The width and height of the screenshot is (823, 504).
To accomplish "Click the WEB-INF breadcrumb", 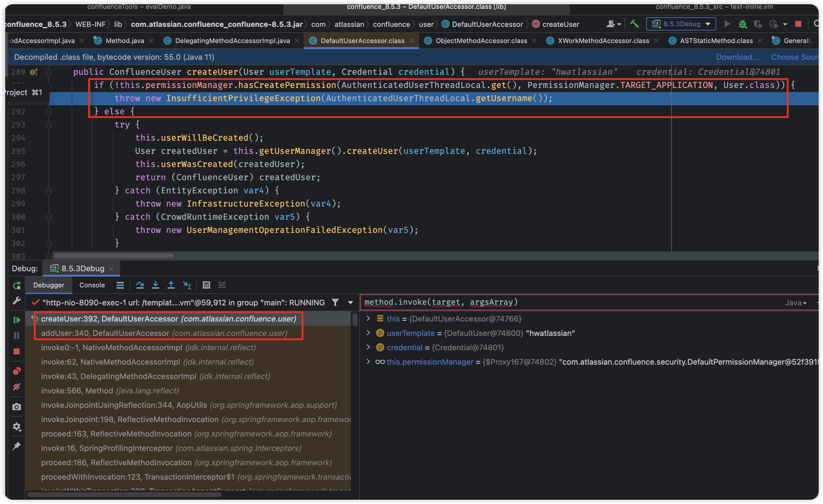I will [90, 24].
